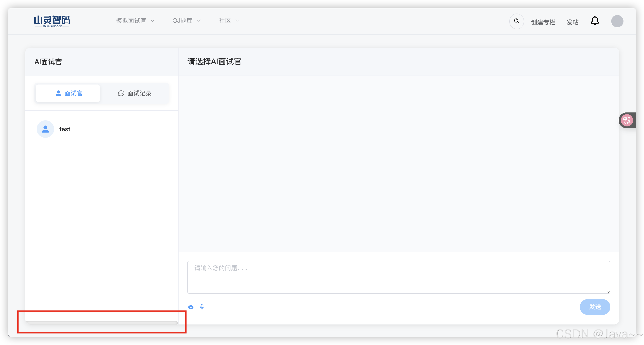Click the question input text area
Screen dimensions: 644x345
point(398,278)
